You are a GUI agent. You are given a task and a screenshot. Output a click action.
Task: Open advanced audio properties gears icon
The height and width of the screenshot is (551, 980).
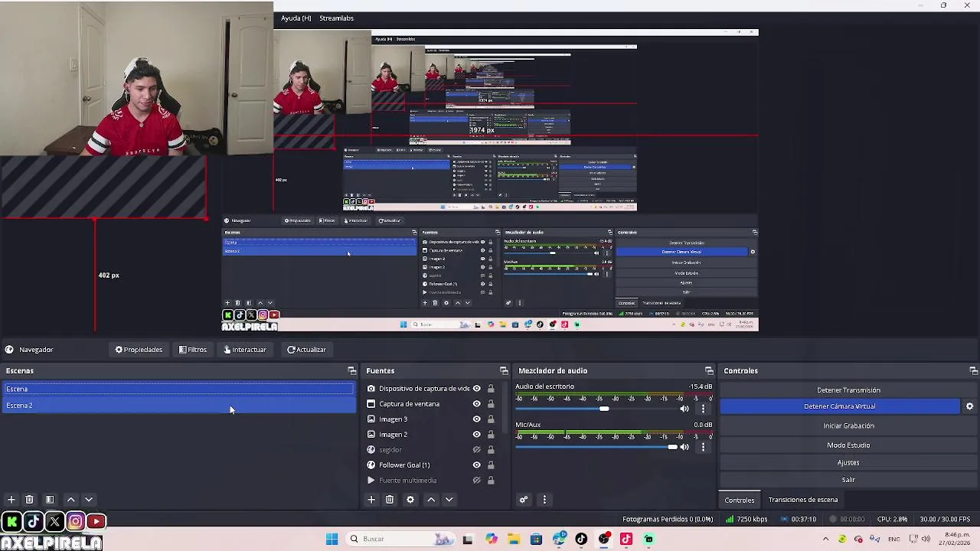[524, 500]
